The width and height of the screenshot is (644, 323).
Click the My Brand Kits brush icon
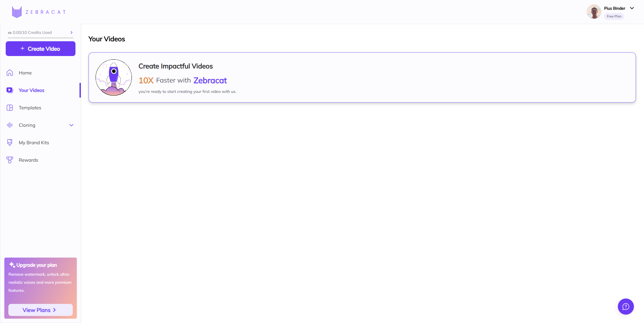tap(10, 143)
